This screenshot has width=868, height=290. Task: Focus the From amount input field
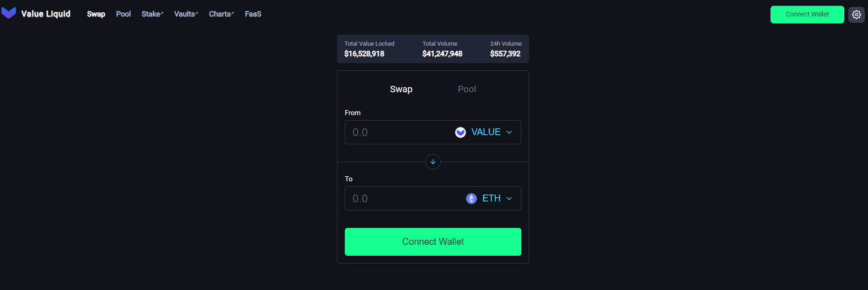tap(398, 132)
